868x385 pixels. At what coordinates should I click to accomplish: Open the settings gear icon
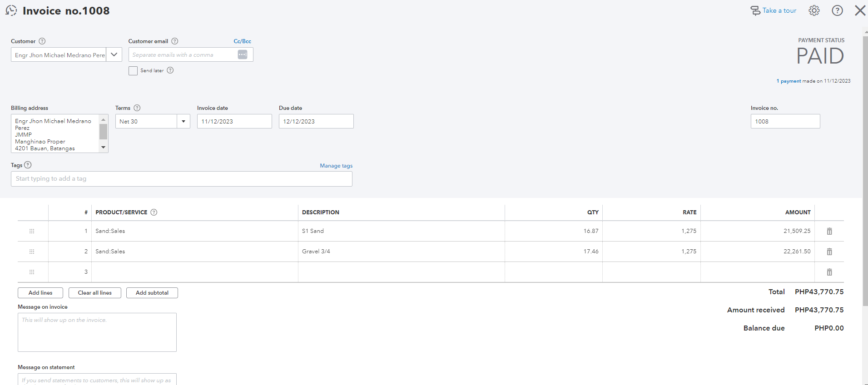coord(814,10)
